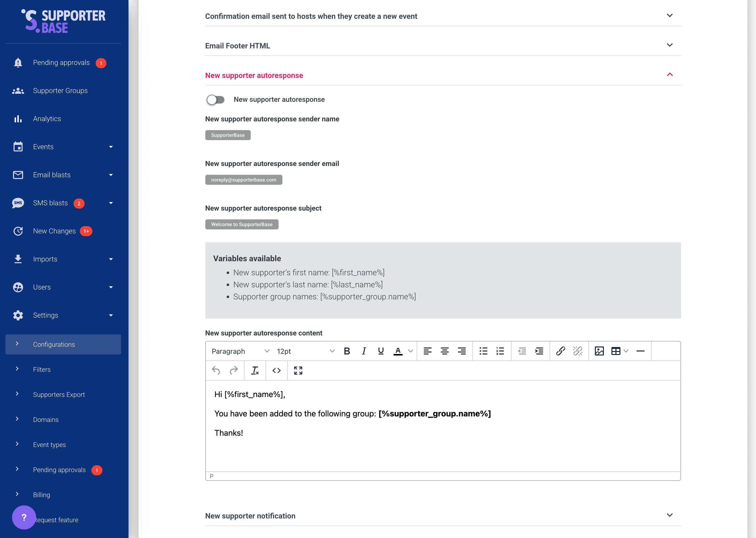Click the bullet list icon
The width and height of the screenshot is (756, 538).
coord(483,351)
